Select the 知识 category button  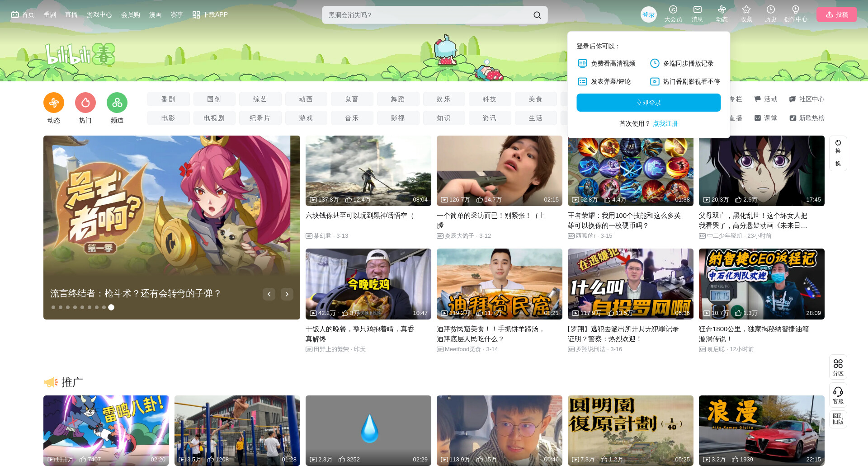point(443,118)
